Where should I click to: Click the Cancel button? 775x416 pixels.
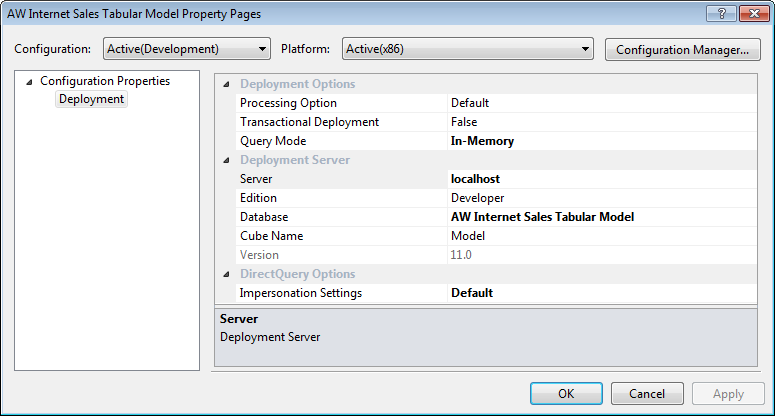pos(647,394)
